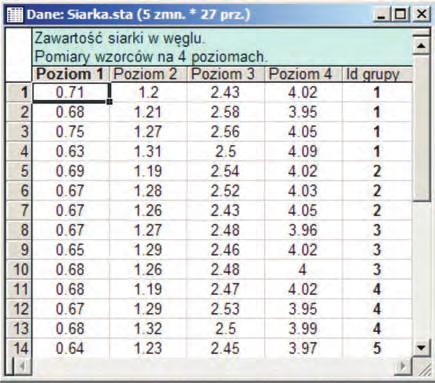Click the header line 'Pomiary wzorców na 4 poziomach.'

tap(151, 57)
